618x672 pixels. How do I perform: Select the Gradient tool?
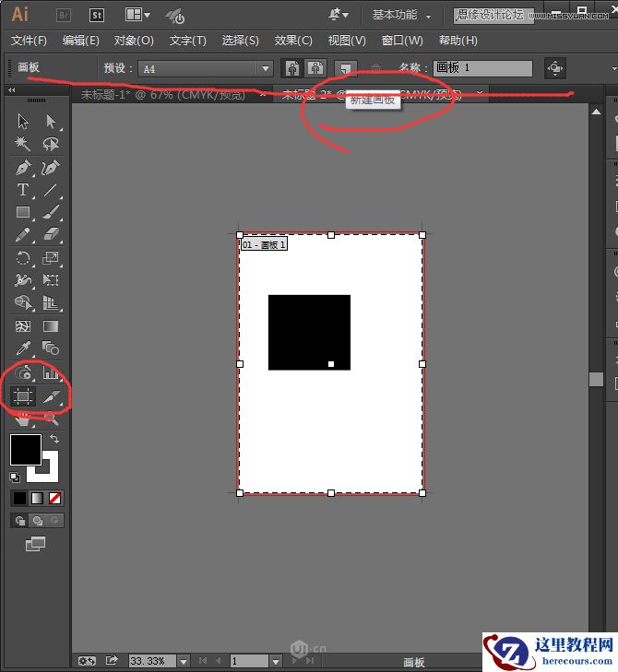51,326
